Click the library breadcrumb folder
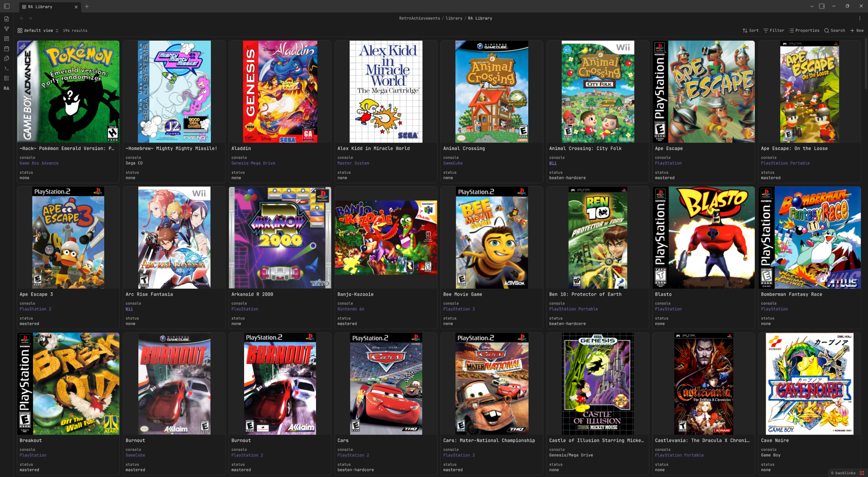 point(454,18)
